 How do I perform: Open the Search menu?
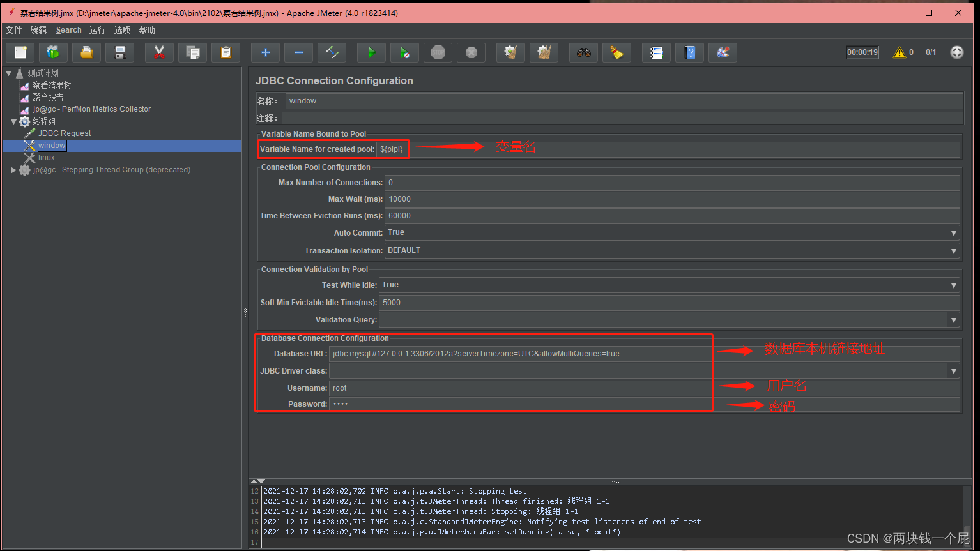click(68, 30)
